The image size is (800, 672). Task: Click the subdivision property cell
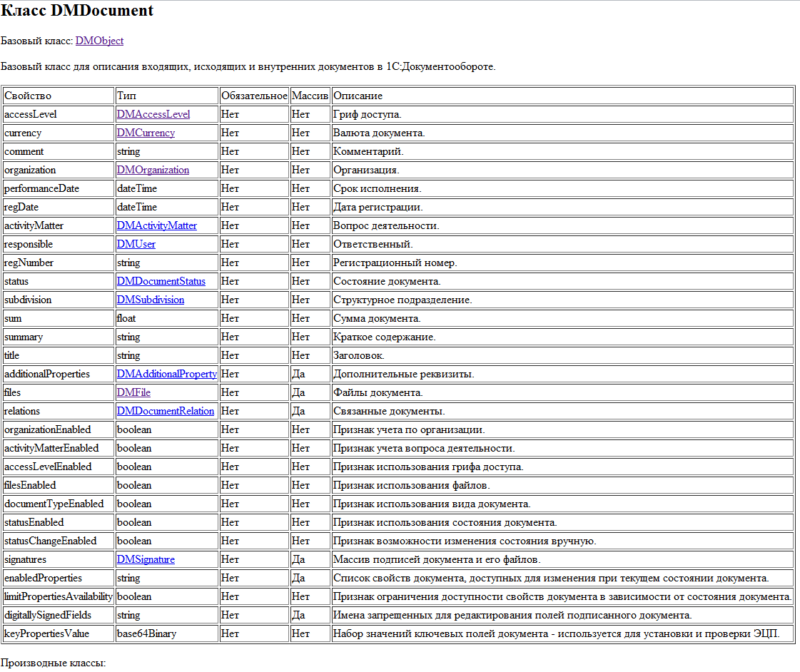59,300
